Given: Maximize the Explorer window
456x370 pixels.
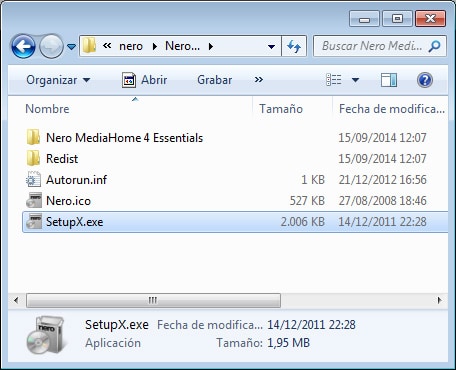Looking at the screenshot, I should point(397,19).
